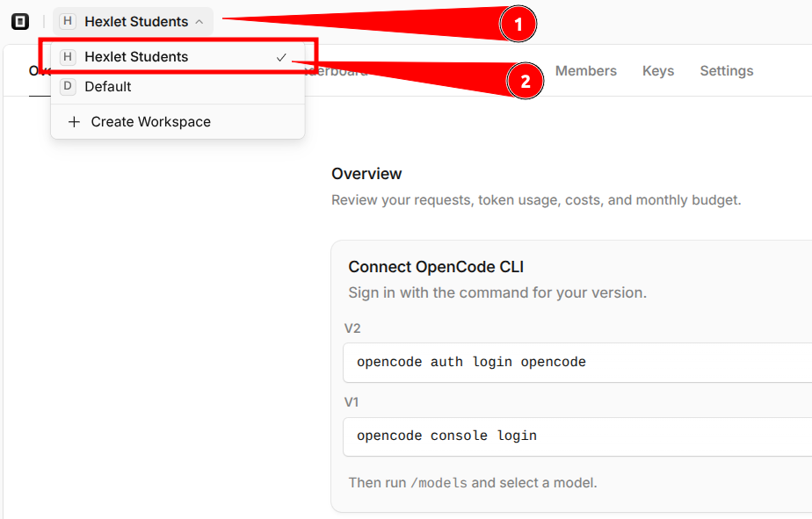Open the Members tab
Viewport: 812px width, 519px height.
pos(585,71)
